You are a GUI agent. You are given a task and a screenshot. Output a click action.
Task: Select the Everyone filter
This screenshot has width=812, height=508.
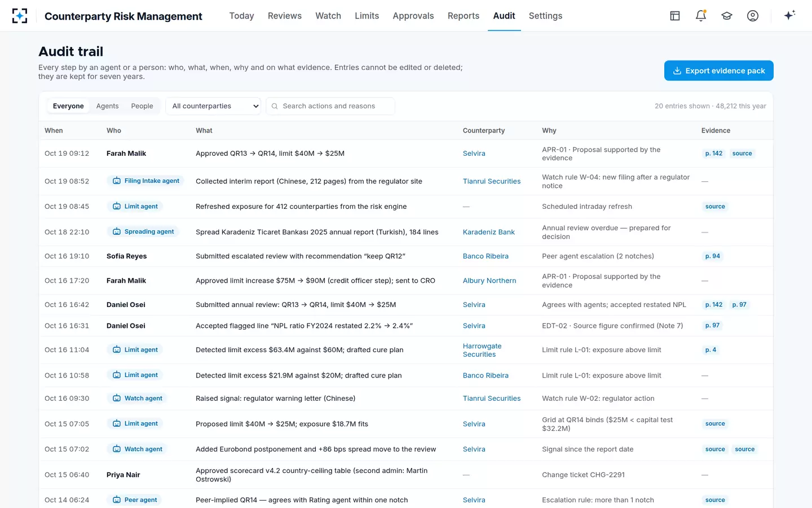coord(68,106)
